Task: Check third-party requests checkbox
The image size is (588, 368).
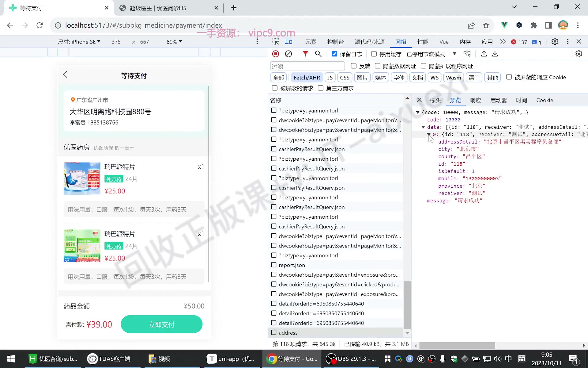Action: click(321, 88)
